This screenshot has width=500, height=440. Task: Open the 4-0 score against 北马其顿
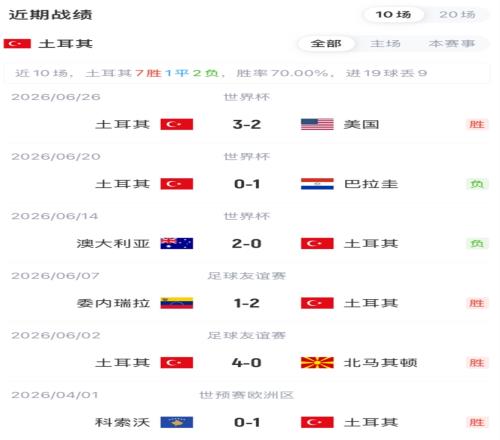coord(247,363)
